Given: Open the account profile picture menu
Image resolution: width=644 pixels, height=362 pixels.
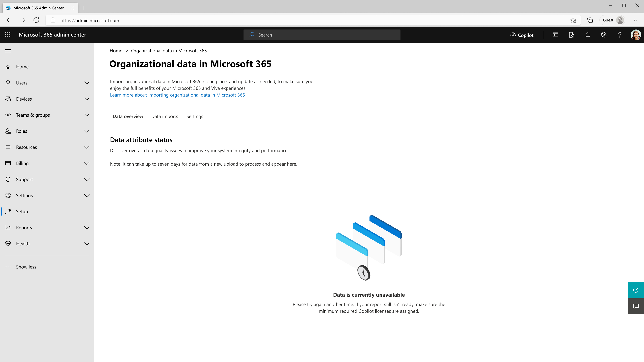Looking at the screenshot, I should pyautogui.click(x=635, y=35).
